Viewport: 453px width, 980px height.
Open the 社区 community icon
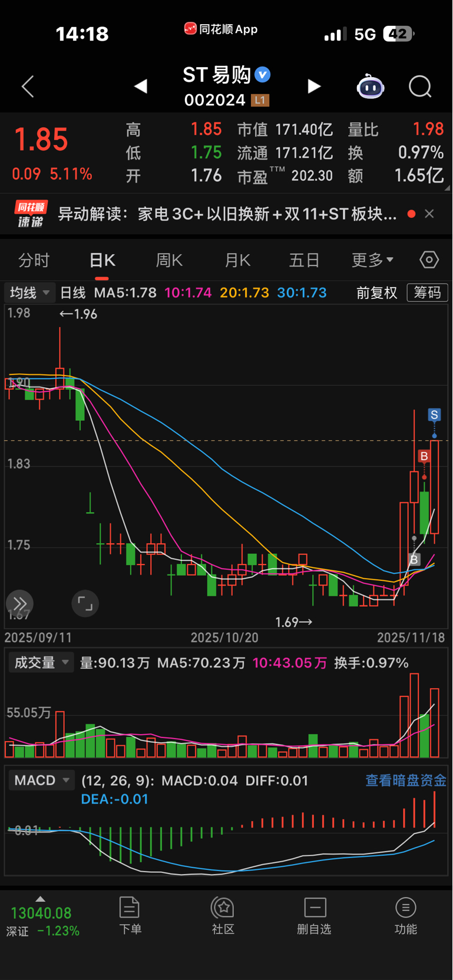click(x=223, y=915)
